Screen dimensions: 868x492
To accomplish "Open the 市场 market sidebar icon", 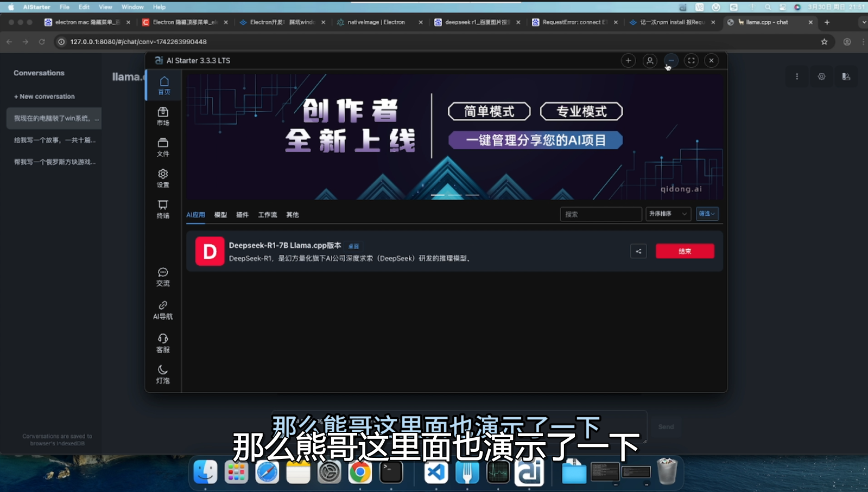I will click(x=163, y=116).
